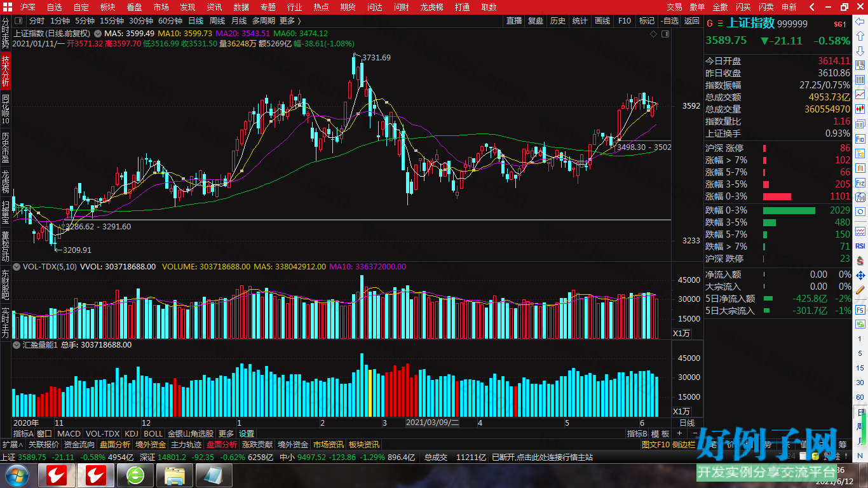Image resolution: width=868 pixels, height=488 pixels.
Task: Open the 板块 menu
Action: [x=108, y=7]
